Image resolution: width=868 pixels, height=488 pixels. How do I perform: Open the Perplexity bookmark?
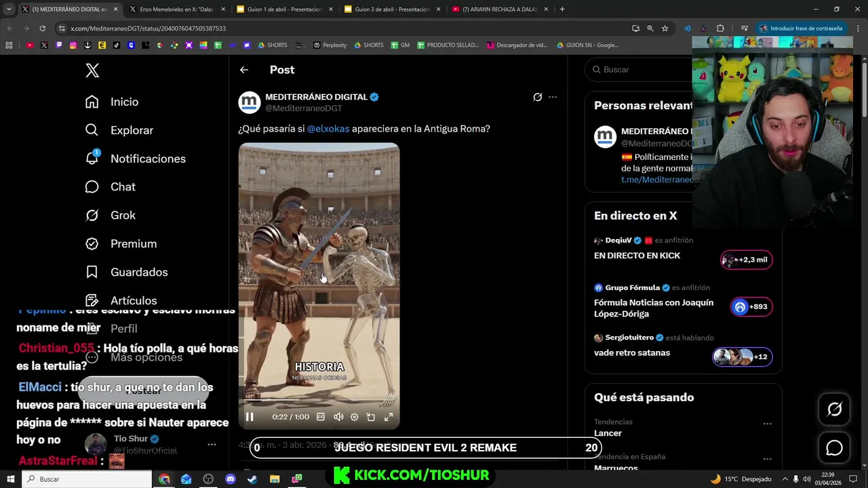coord(330,45)
